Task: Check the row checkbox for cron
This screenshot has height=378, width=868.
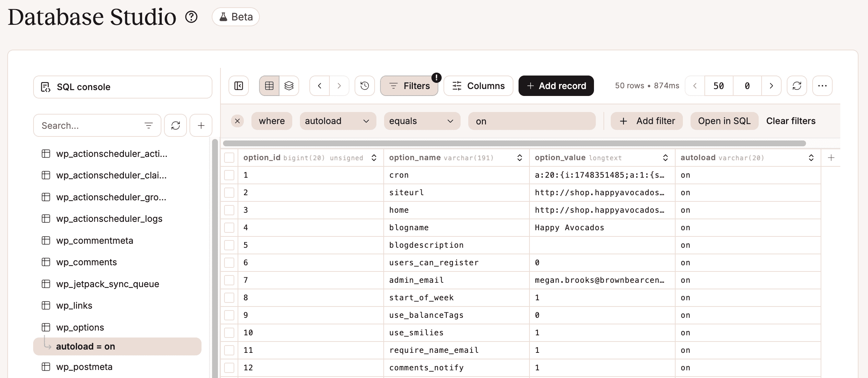Action: [229, 175]
